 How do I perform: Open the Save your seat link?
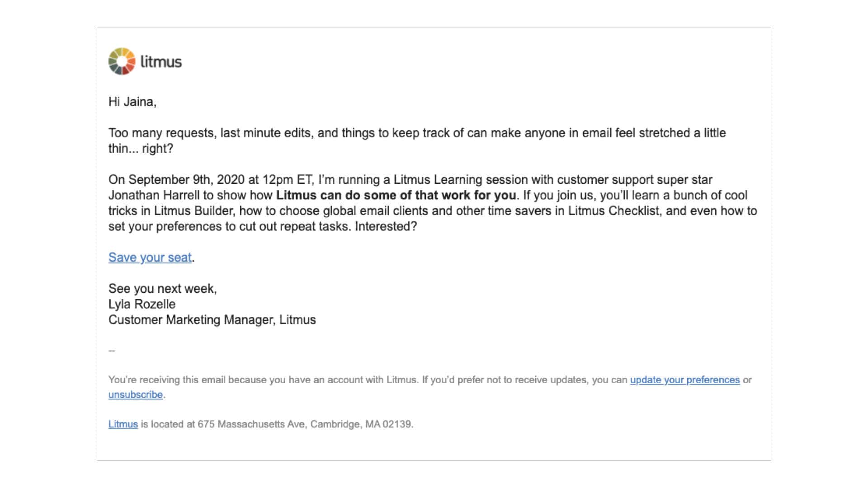[x=150, y=258]
